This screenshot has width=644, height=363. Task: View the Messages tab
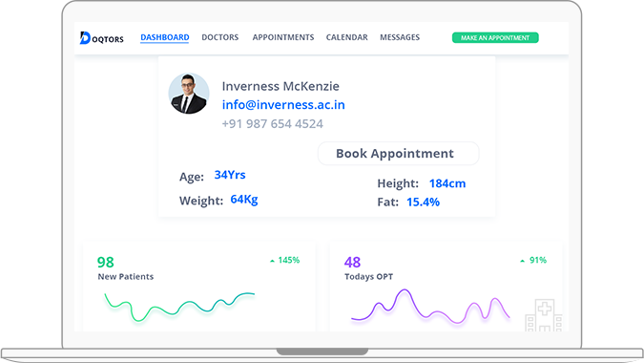click(400, 37)
